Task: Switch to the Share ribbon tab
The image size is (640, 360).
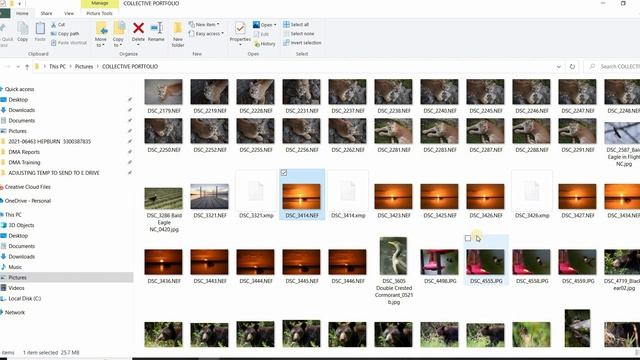Action: coord(46,13)
